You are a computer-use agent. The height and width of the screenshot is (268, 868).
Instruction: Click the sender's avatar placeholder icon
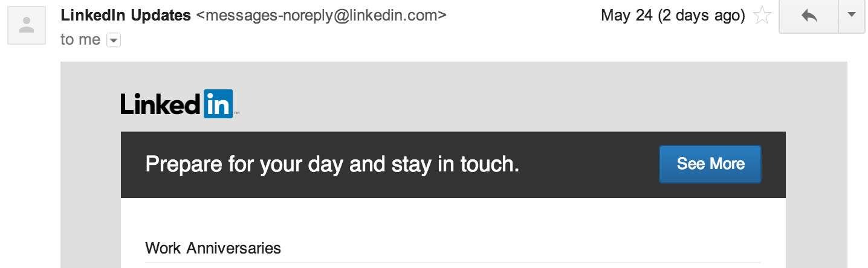coord(27,27)
